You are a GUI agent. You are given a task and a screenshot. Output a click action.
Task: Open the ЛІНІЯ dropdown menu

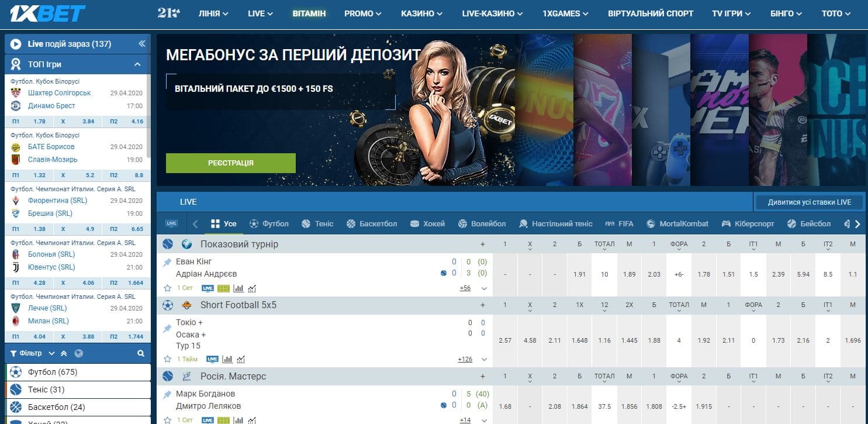[x=213, y=13]
